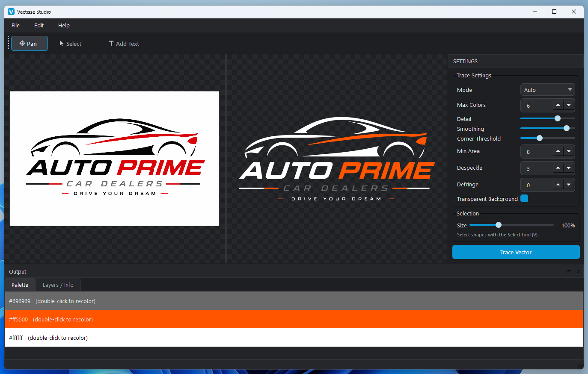588x374 pixels.
Task: Focus the Min Area value field
Action: pos(537,151)
